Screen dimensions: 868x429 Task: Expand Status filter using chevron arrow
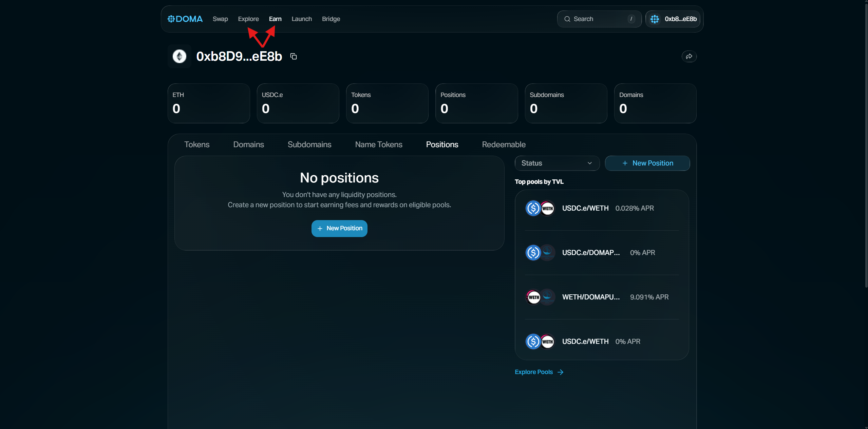pos(590,163)
